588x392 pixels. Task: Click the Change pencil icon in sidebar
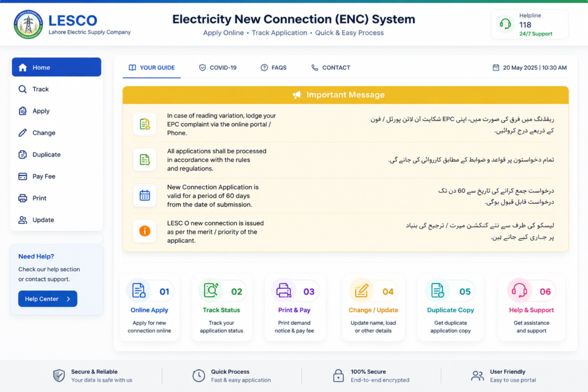[22, 133]
